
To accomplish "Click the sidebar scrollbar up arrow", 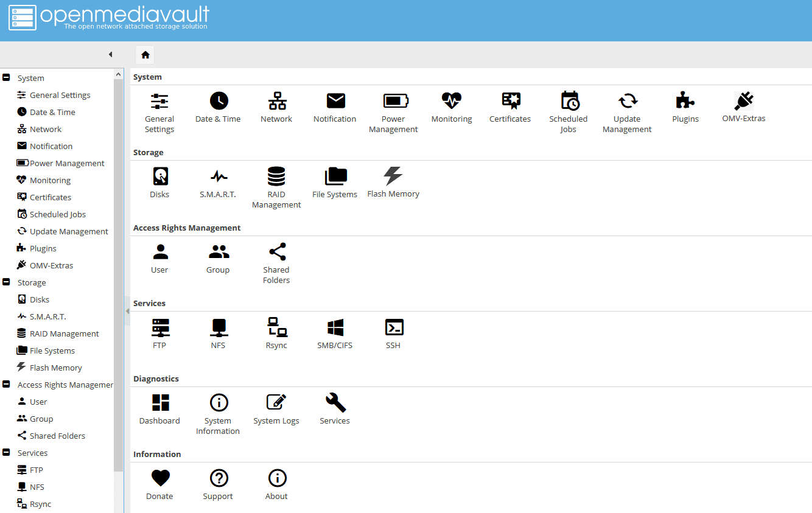I will click(119, 74).
